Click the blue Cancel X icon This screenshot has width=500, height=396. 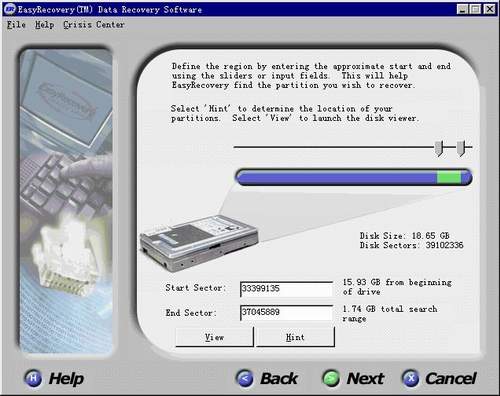pos(410,378)
